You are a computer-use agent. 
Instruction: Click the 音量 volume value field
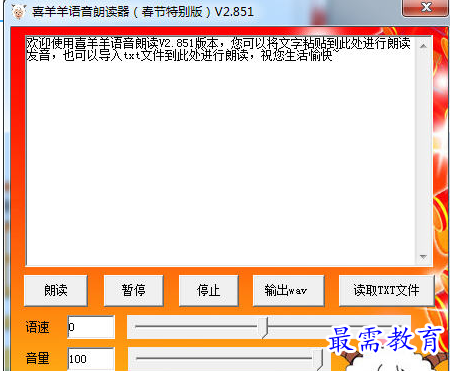tap(91, 359)
